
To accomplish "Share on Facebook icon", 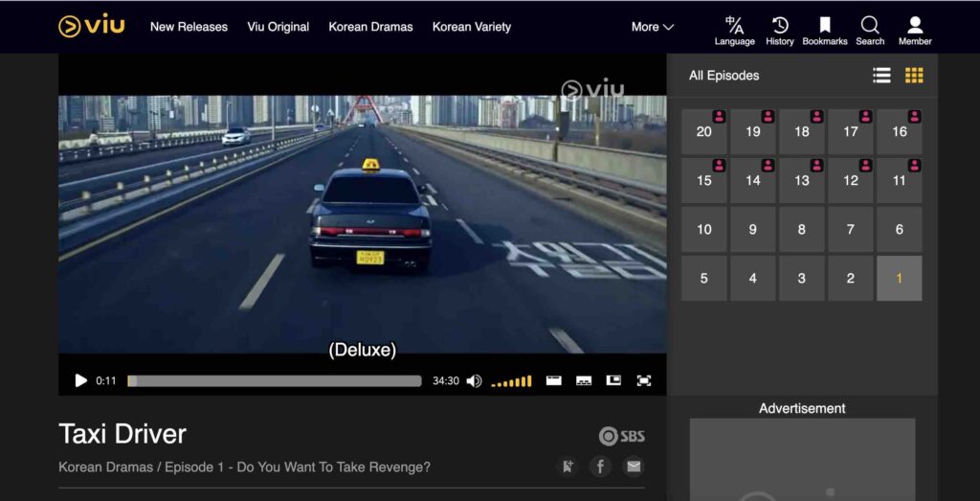I will [x=600, y=467].
